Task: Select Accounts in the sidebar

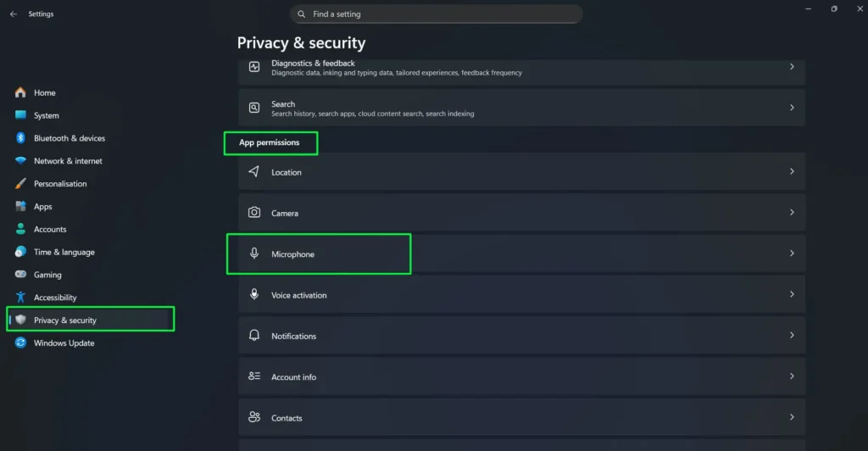Action: coord(90,229)
